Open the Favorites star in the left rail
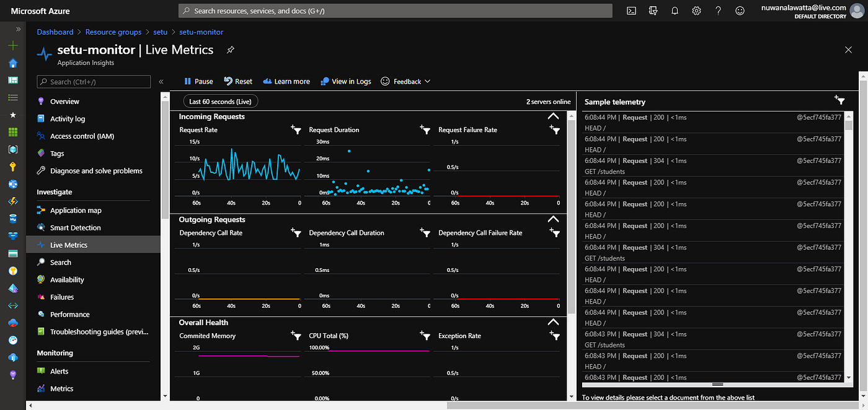The image size is (868, 410). 13,115
